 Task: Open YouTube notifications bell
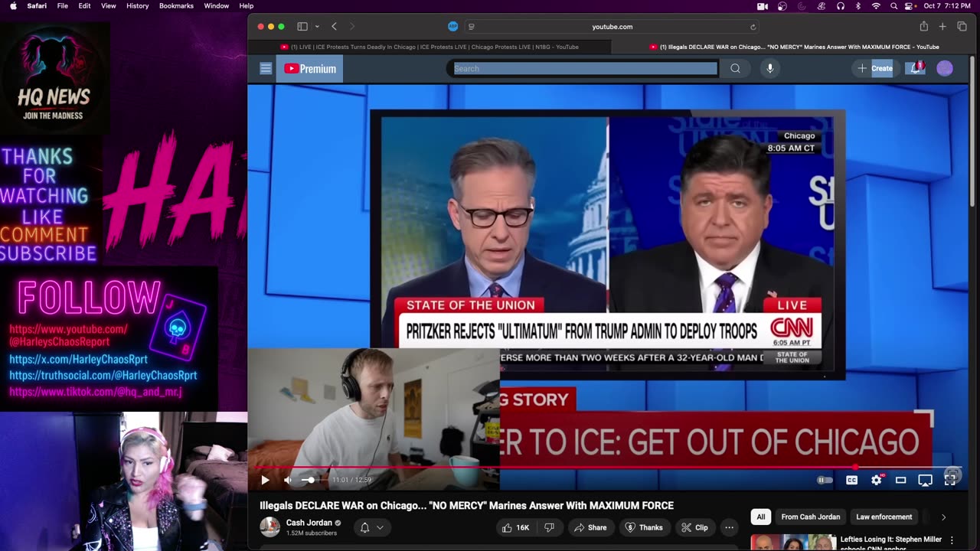(916, 67)
